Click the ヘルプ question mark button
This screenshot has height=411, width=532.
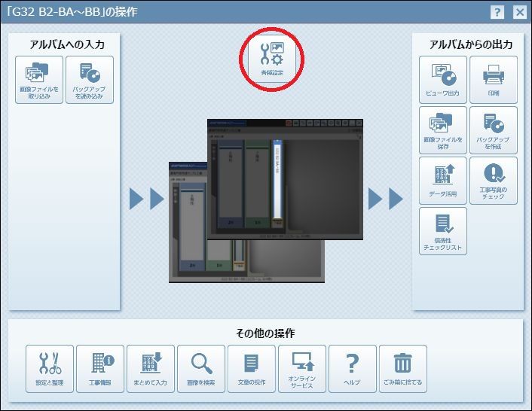click(x=352, y=369)
